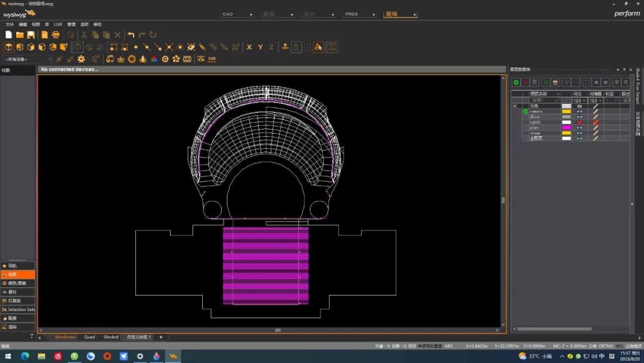
Task: Click the Save file icon
Action: pos(30,35)
